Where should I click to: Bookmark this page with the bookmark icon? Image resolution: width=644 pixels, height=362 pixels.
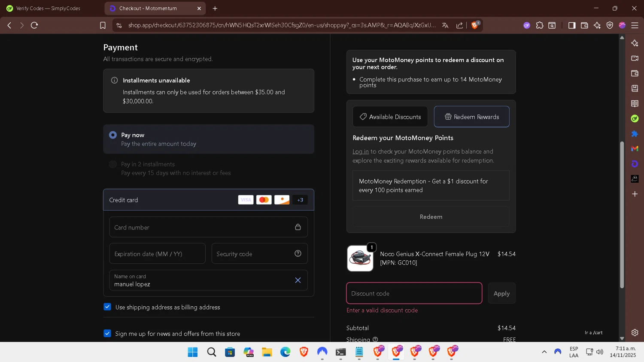click(x=103, y=25)
